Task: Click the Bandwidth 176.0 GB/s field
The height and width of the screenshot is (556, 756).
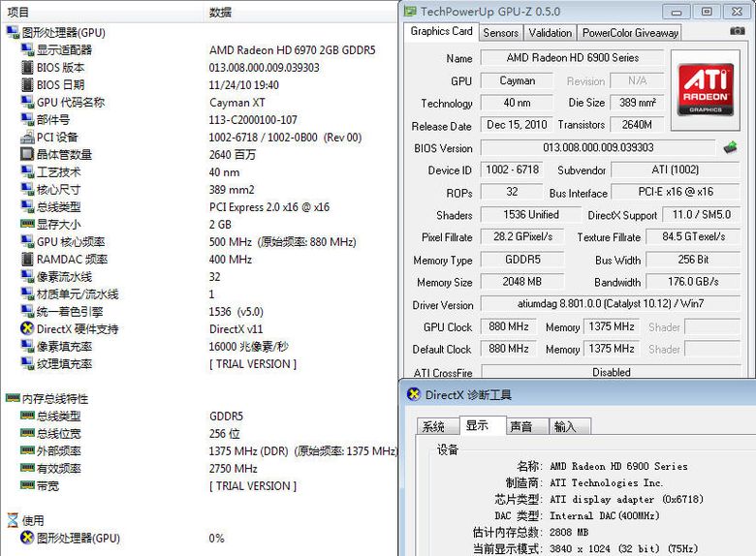Action: [x=693, y=281]
